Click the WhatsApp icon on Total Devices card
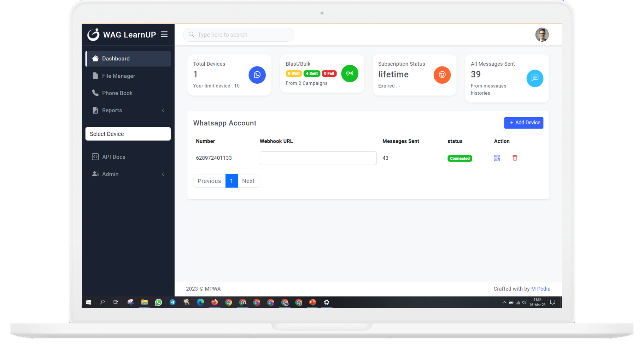The width and height of the screenshot is (644, 360). (257, 75)
